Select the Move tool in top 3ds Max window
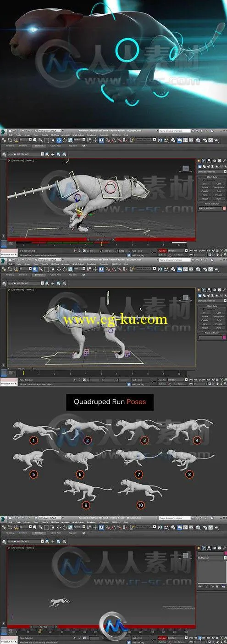The height and width of the screenshot is (644, 227). (x=59, y=140)
